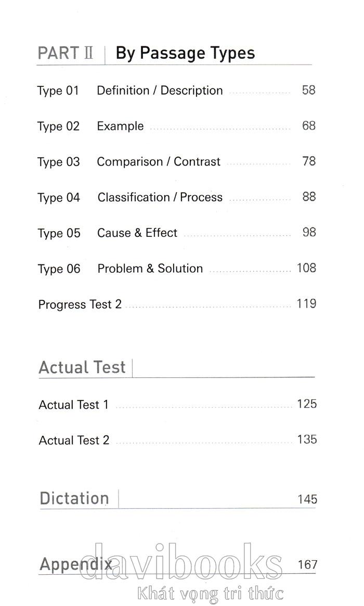Open the Definition / Description entry
Viewport: 364px width, 606px height.
160,91
